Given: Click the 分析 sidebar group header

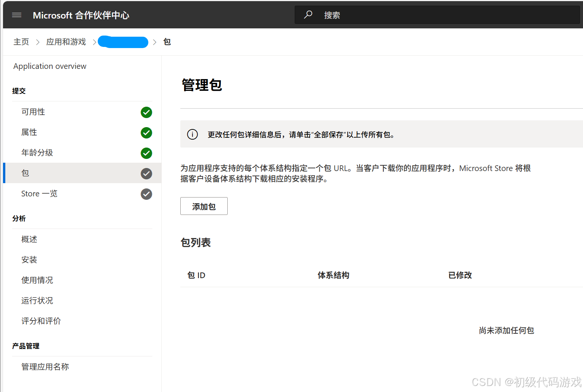Looking at the screenshot, I should (19, 219).
